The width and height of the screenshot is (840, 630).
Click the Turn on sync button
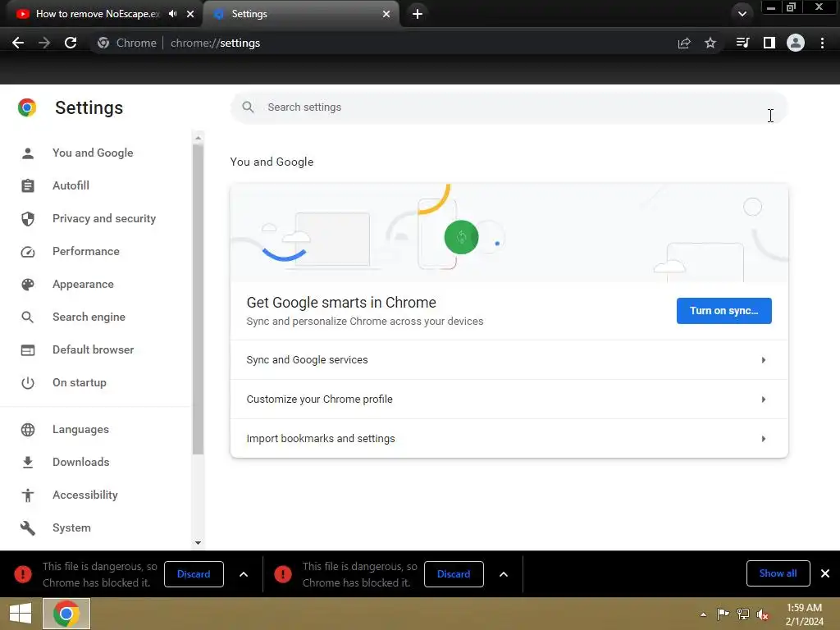[724, 311]
